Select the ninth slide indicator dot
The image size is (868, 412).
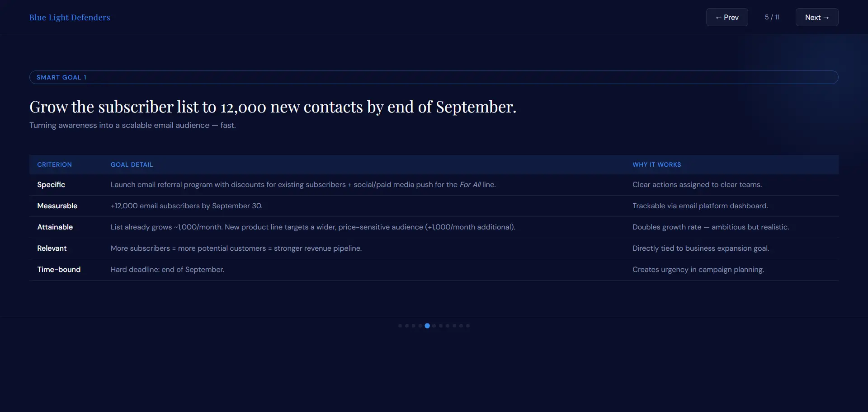click(x=454, y=326)
